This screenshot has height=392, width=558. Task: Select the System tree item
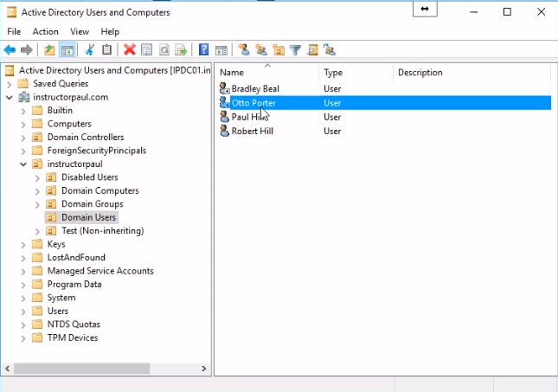pos(61,298)
